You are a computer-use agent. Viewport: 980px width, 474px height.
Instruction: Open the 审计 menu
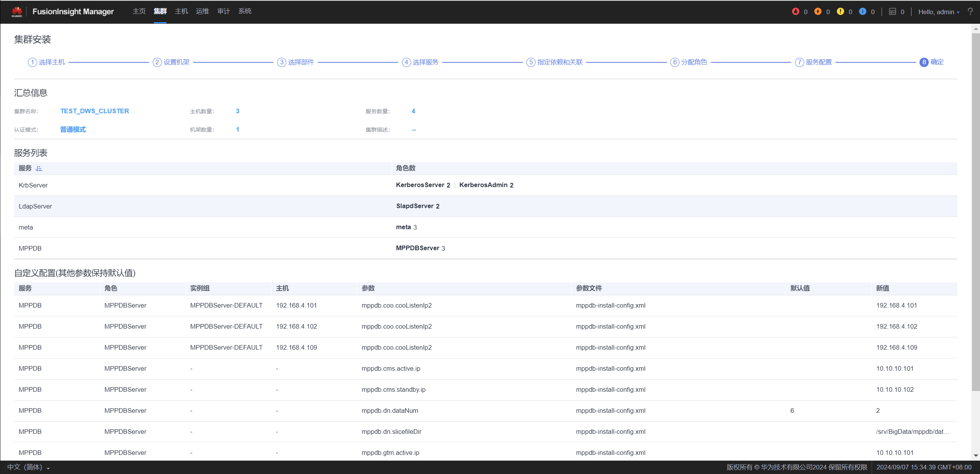point(224,11)
